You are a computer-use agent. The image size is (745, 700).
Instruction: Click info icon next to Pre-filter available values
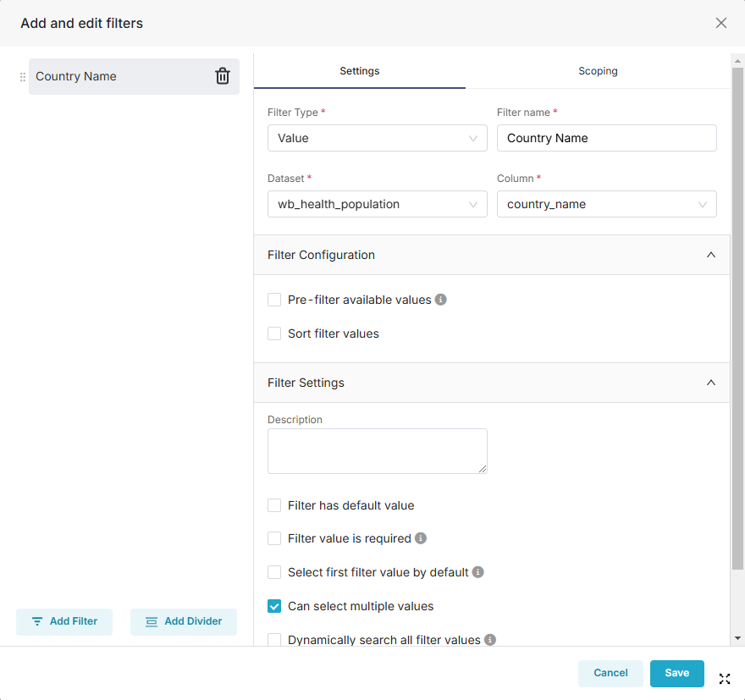[441, 300]
